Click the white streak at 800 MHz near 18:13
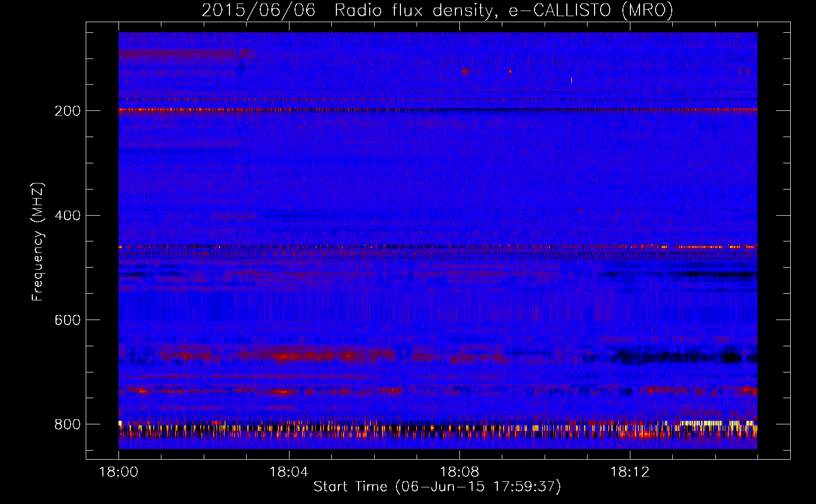The image size is (816, 504). coord(702,423)
